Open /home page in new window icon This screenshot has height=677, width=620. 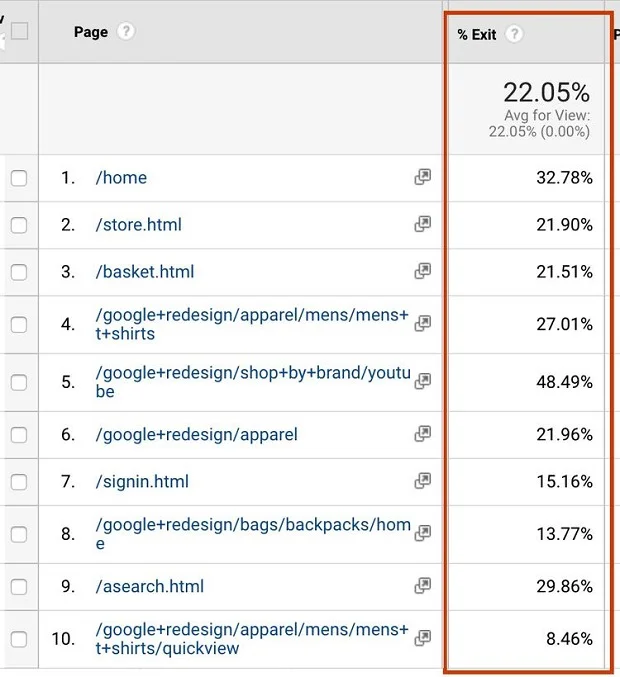pyautogui.click(x=422, y=177)
